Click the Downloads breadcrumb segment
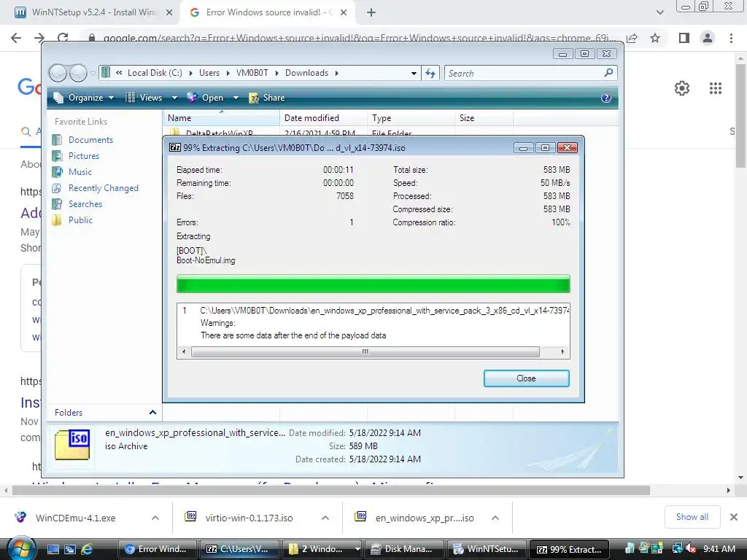 [307, 73]
